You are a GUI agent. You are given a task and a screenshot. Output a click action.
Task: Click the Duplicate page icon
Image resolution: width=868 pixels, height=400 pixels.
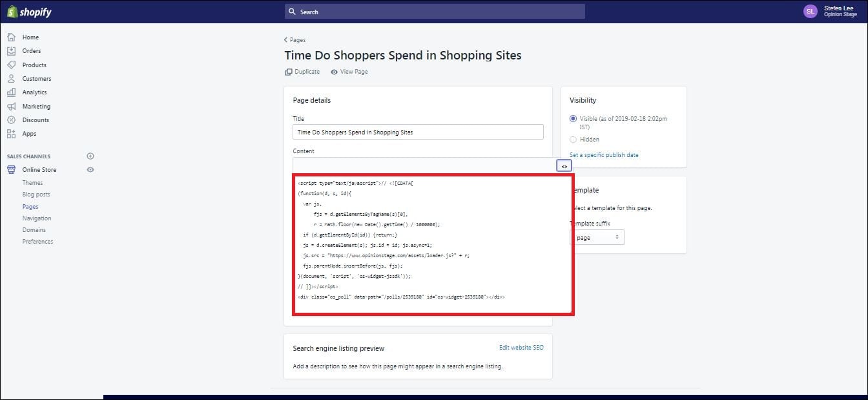pyautogui.click(x=289, y=72)
